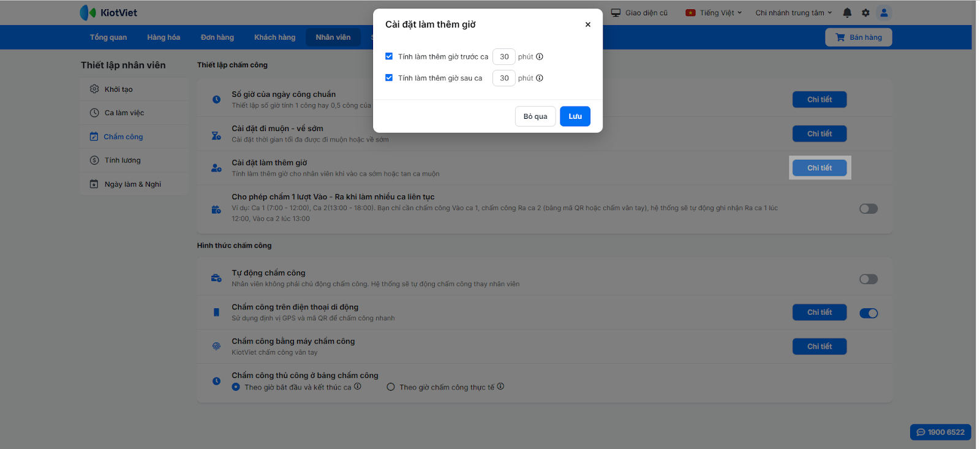Viewport: 980px width, 449px height.
Task: Click info icon beside 'trước ca' minutes
Action: click(x=540, y=57)
